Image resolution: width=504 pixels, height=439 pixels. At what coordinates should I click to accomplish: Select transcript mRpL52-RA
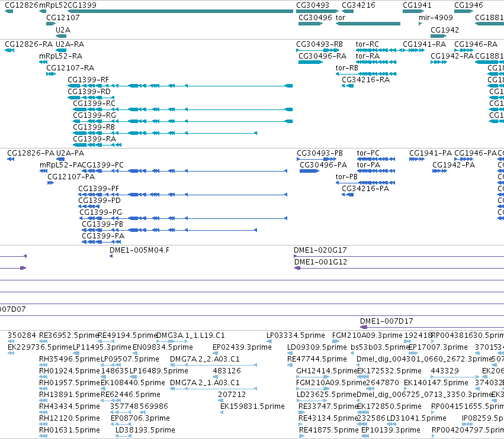[x=43, y=62]
